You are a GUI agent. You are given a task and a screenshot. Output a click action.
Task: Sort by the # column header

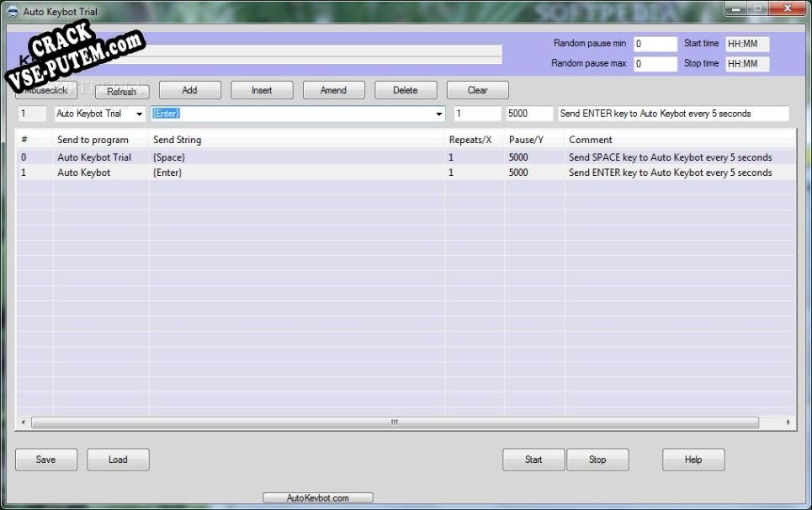point(34,140)
